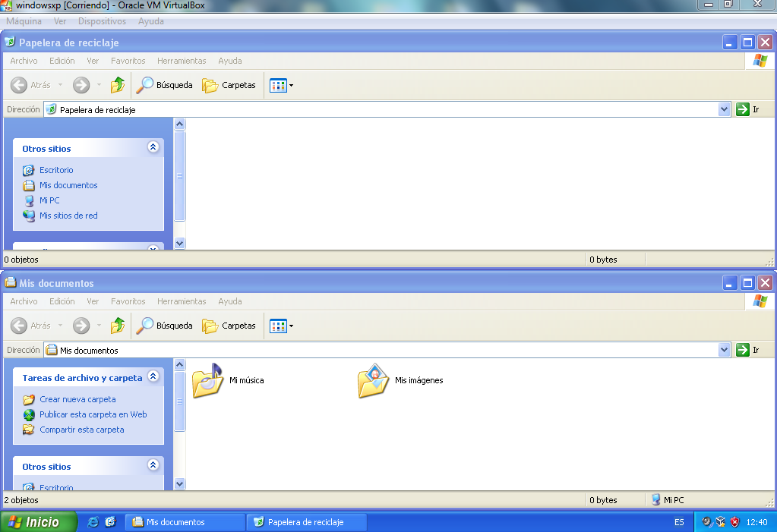Click sidebar scroll-down arrow in Mis documentos

pos(180,484)
